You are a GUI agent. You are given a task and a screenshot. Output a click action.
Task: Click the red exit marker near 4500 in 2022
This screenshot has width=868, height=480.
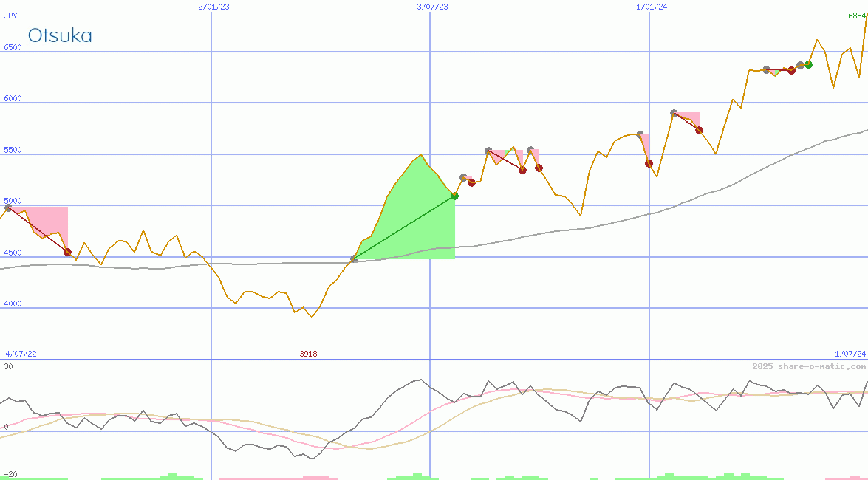click(67, 252)
